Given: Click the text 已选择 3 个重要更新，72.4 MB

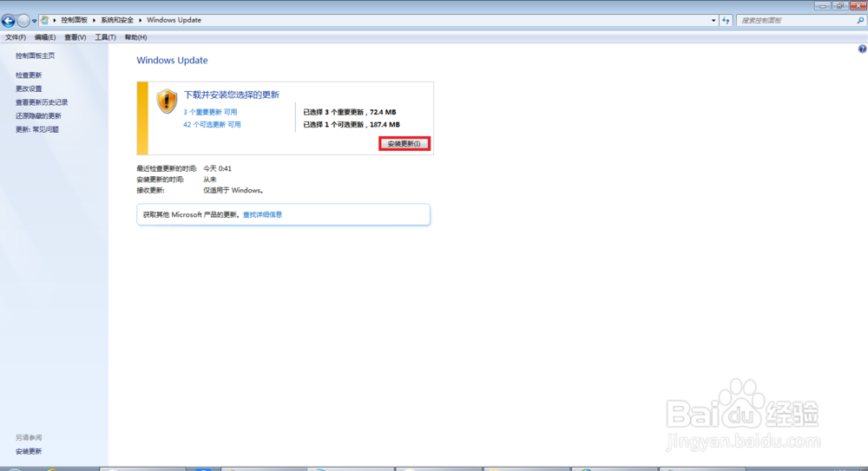Looking at the screenshot, I should 349,112.
